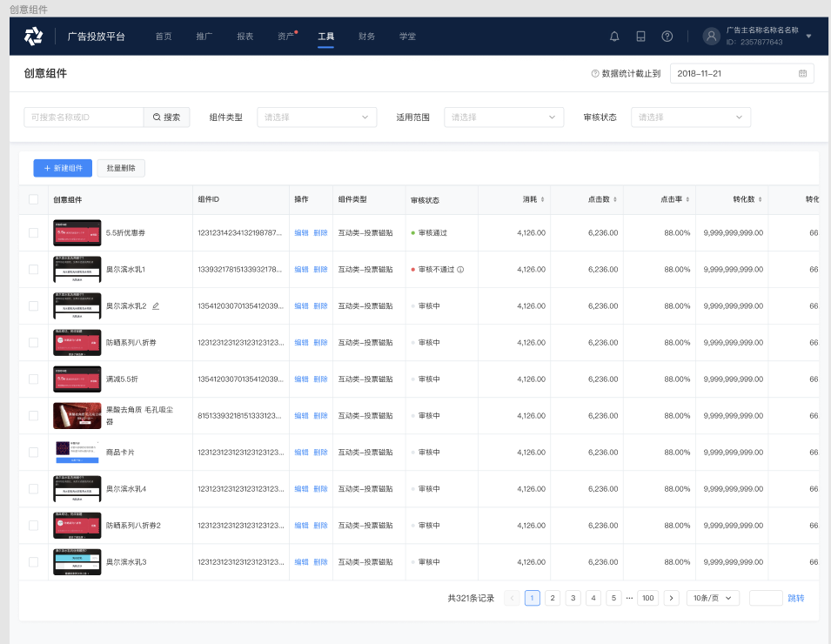The width and height of the screenshot is (831, 644).
Task: Go to page 3
Action: [573, 598]
